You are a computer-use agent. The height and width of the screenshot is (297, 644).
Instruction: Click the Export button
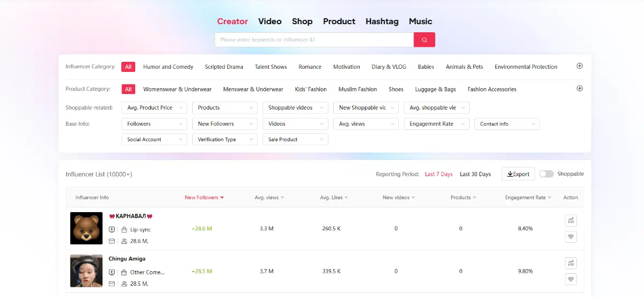518,174
